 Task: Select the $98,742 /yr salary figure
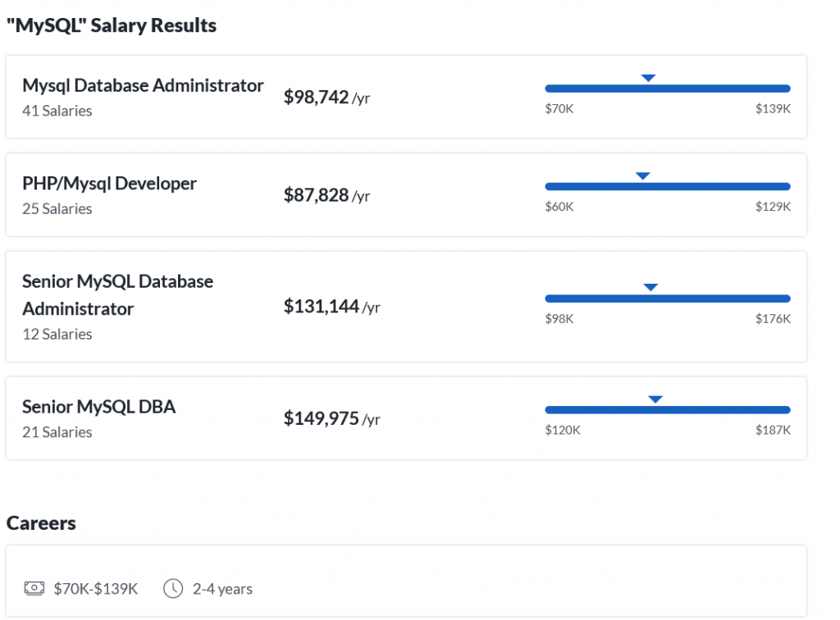[x=326, y=98]
